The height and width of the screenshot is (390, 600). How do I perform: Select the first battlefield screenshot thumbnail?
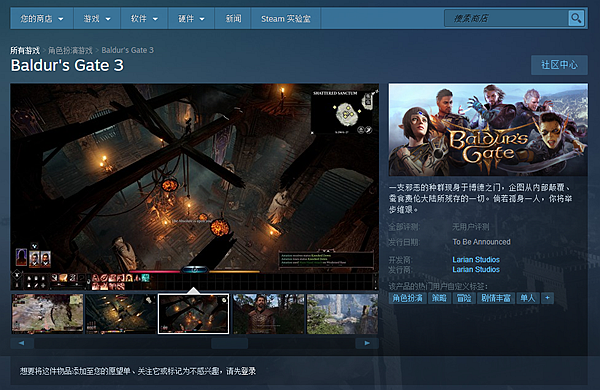tap(47, 314)
